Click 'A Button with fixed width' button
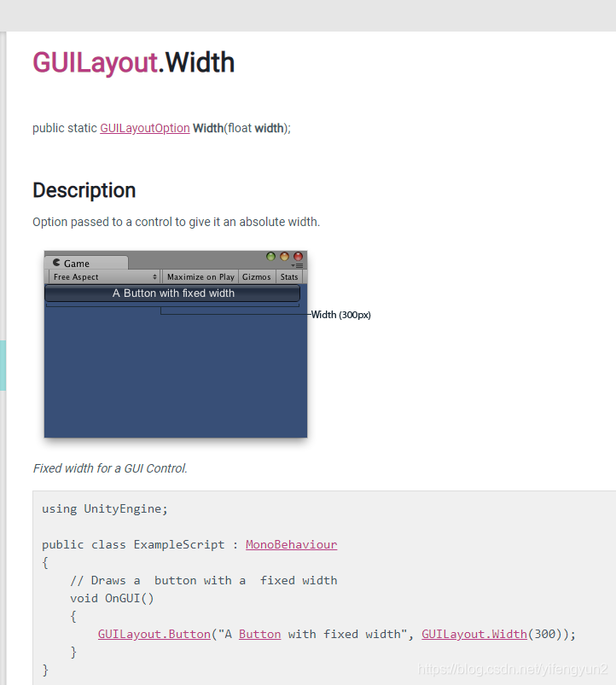 [x=172, y=293]
